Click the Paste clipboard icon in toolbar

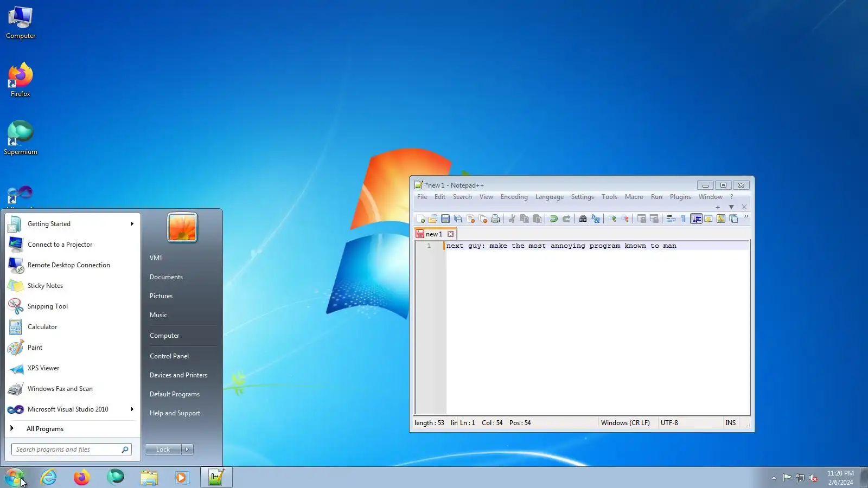tap(537, 219)
